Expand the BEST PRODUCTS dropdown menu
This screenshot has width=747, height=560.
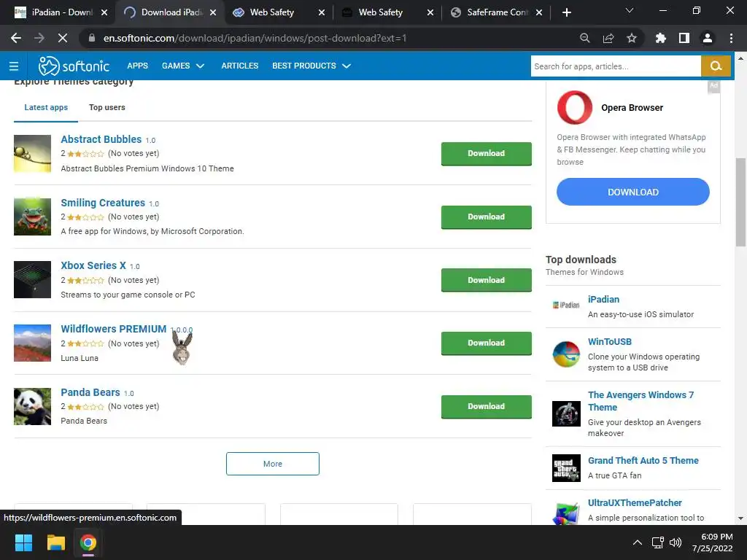click(311, 66)
